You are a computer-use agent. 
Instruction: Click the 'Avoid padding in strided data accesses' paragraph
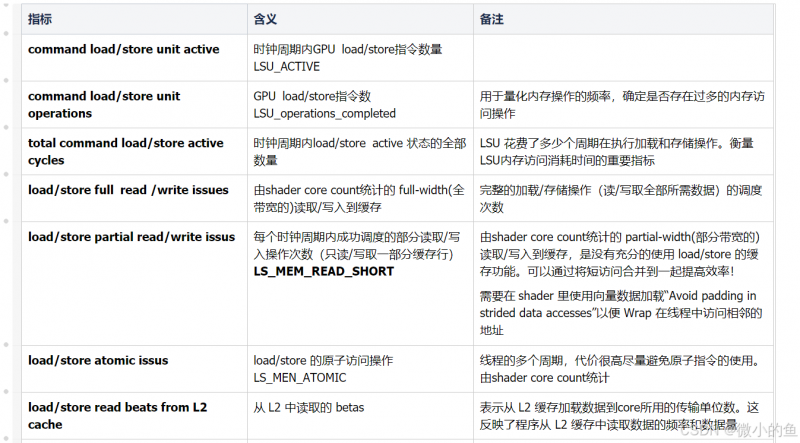[620, 313]
